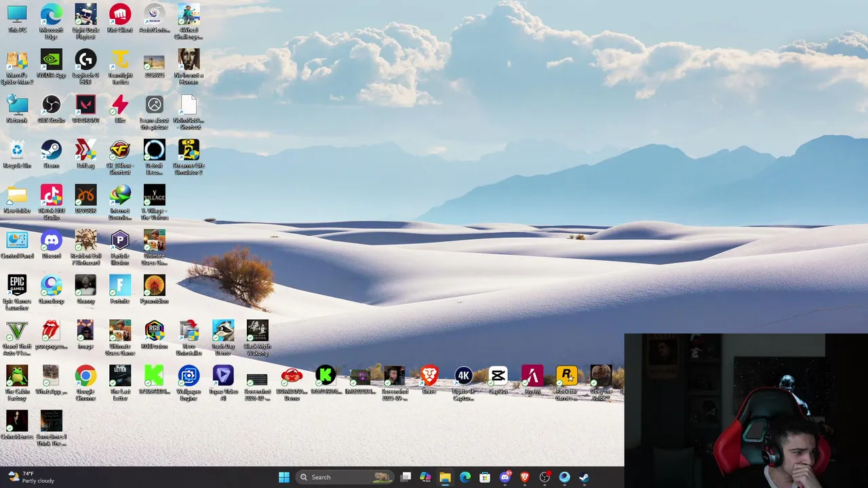The image size is (868, 488).
Task: Select The Last Letter game icon
Action: click(120, 384)
